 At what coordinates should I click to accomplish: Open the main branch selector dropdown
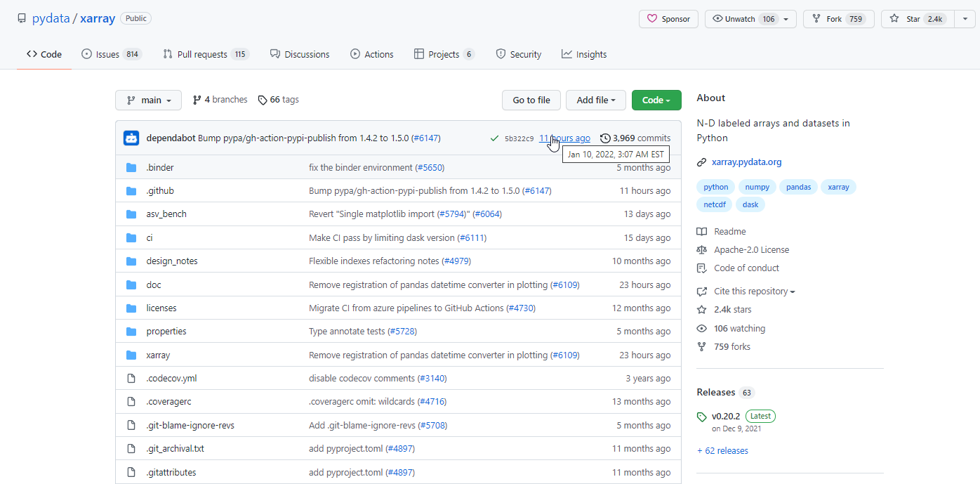pos(148,100)
